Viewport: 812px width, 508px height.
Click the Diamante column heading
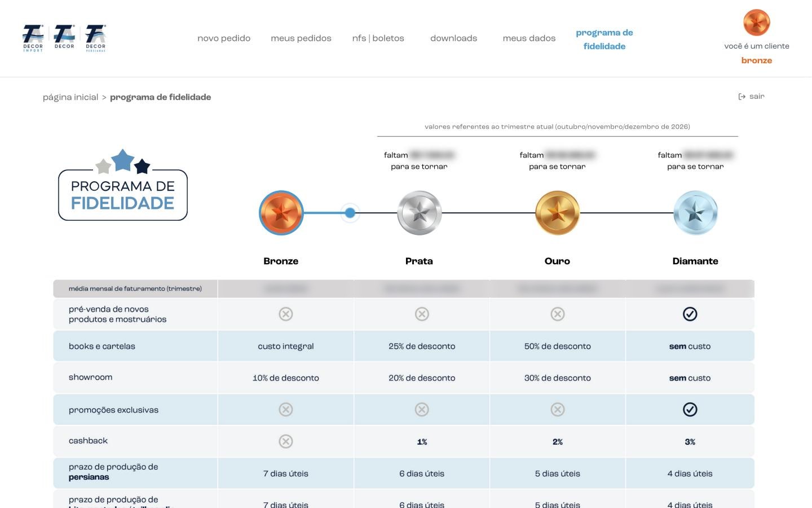coord(695,261)
